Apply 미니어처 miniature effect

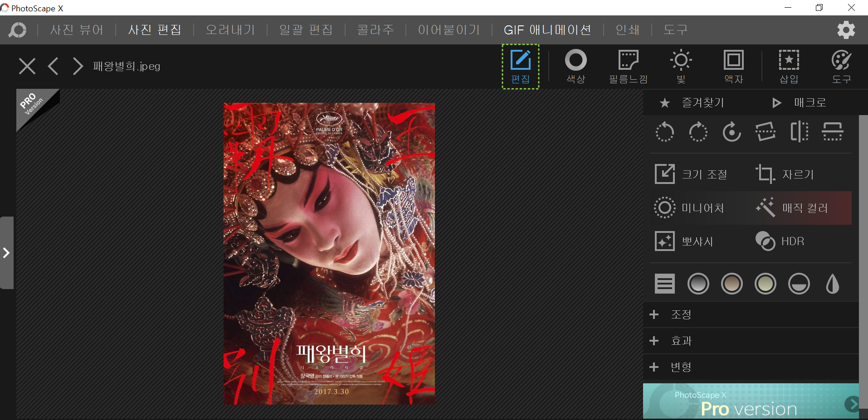pyautogui.click(x=689, y=208)
